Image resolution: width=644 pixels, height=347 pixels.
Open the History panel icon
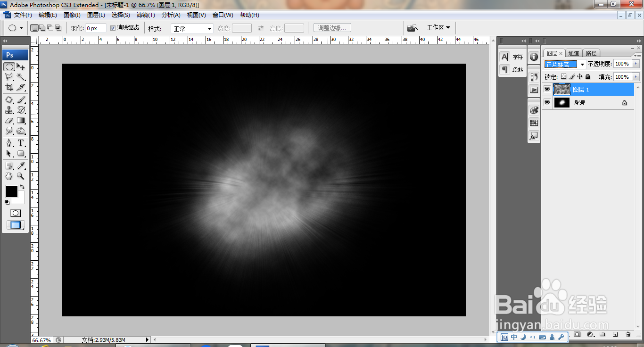click(x=534, y=76)
